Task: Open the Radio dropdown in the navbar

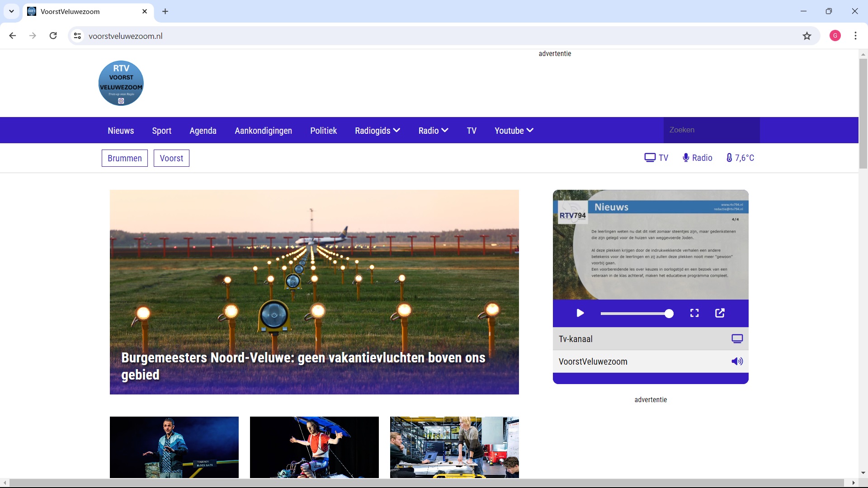Action: (x=433, y=131)
